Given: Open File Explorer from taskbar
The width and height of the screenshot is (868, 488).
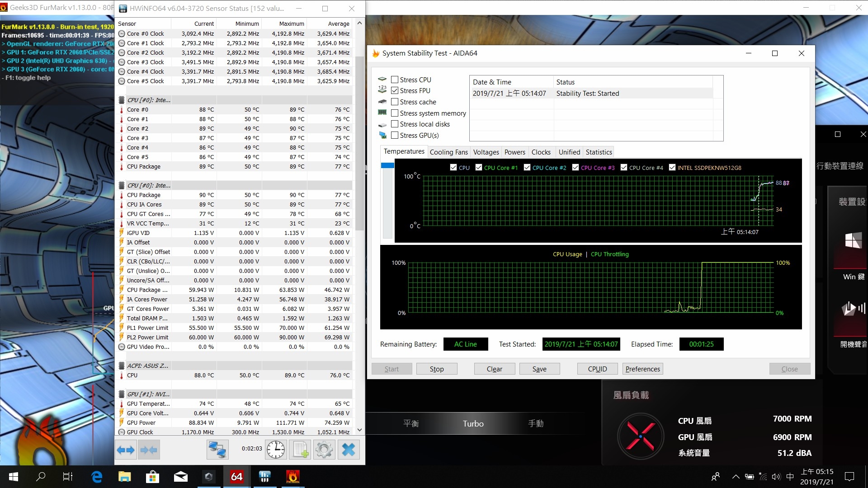Looking at the screenshot, I should (x=124, y=477).
